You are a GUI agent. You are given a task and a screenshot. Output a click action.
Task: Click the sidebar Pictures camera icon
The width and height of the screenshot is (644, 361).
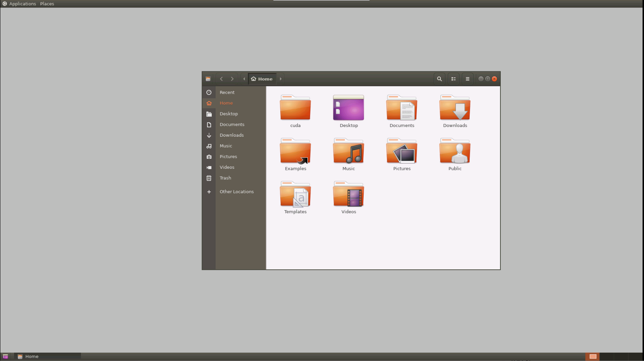[209, 157]
